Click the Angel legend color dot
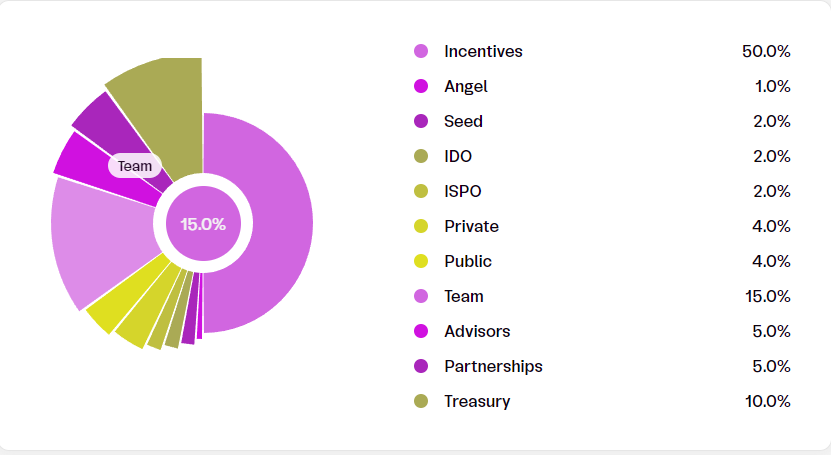 pyautogui.click(x=421, y=86)
